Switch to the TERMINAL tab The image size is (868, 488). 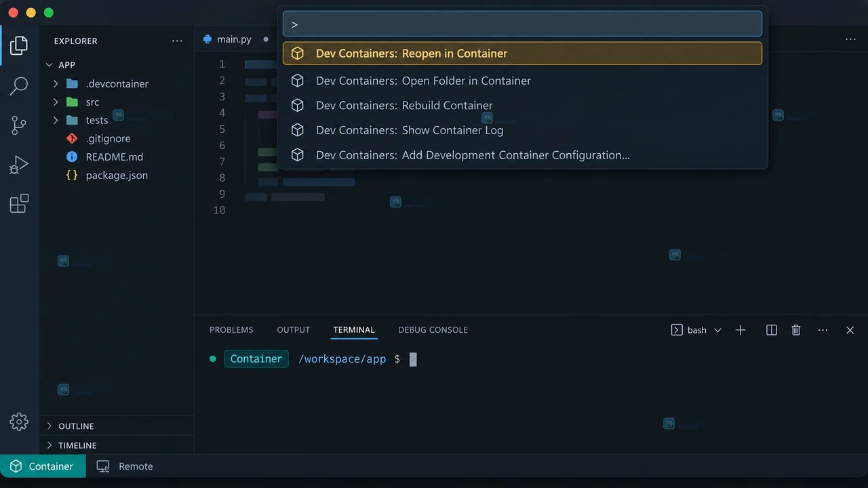tap(354, 330)
